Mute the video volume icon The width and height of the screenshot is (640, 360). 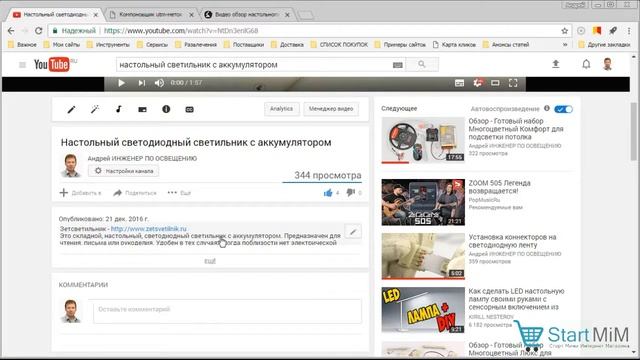click(159, 83)
